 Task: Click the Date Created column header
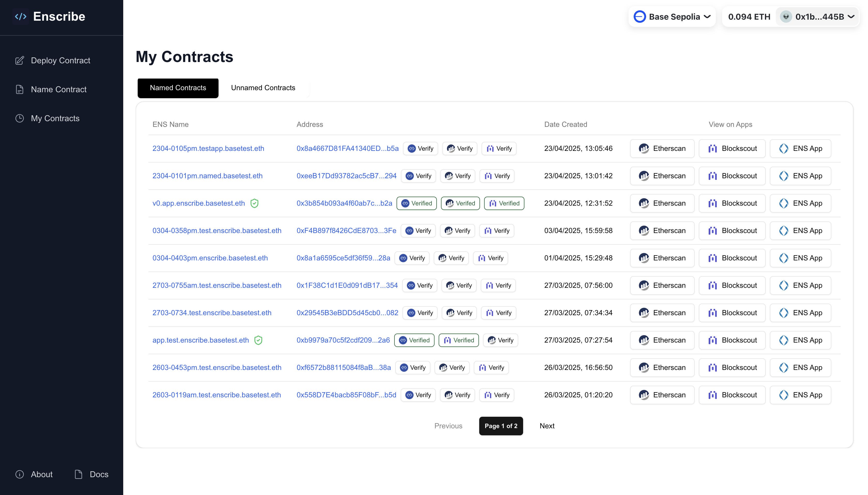pos(565,125)
